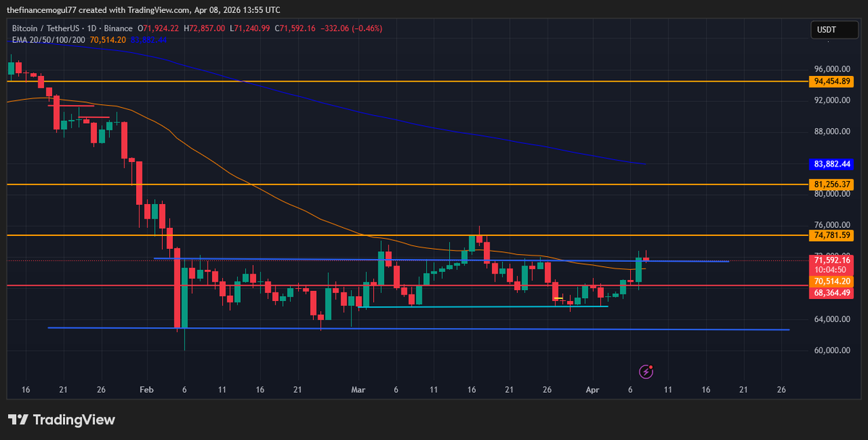Click the purple lightning bolt events icon
868x440 pixels.
pyautogui.click(x=647, y=371)
